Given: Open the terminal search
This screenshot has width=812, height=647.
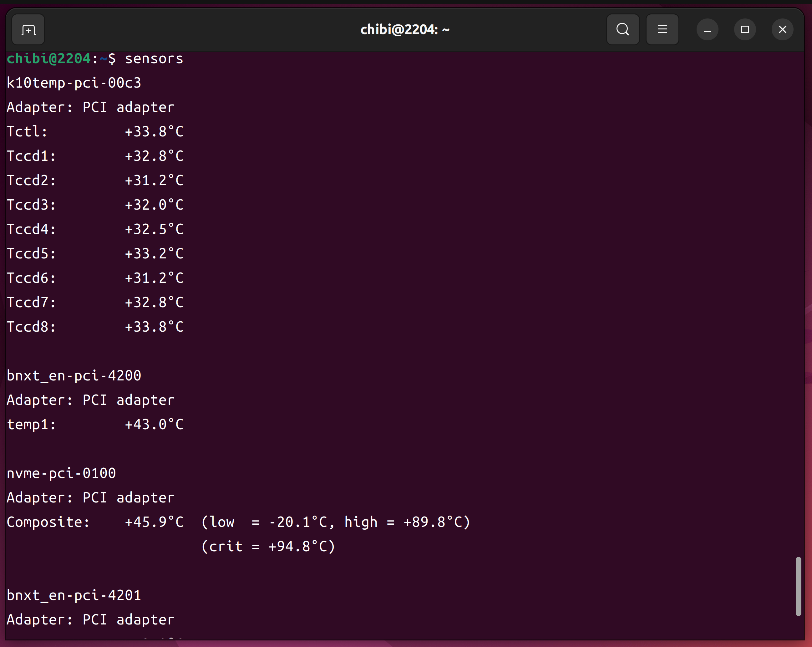Looking at the screenshot, I should click(622, 30).
